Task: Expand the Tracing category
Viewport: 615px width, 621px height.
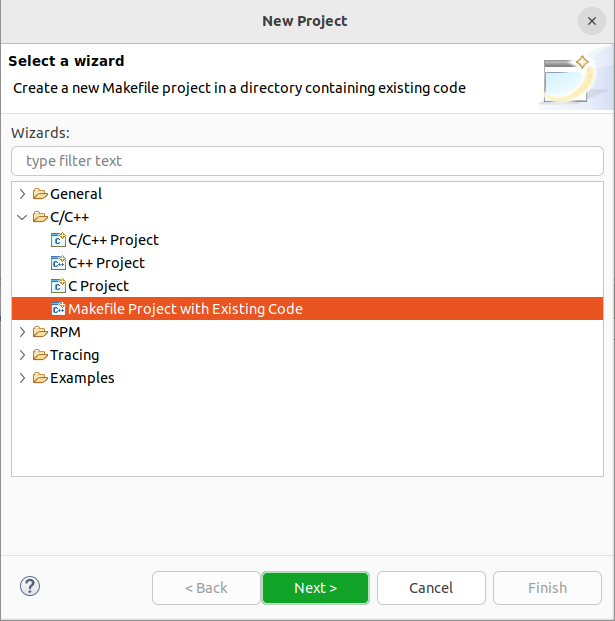Action: coord(22,355)
